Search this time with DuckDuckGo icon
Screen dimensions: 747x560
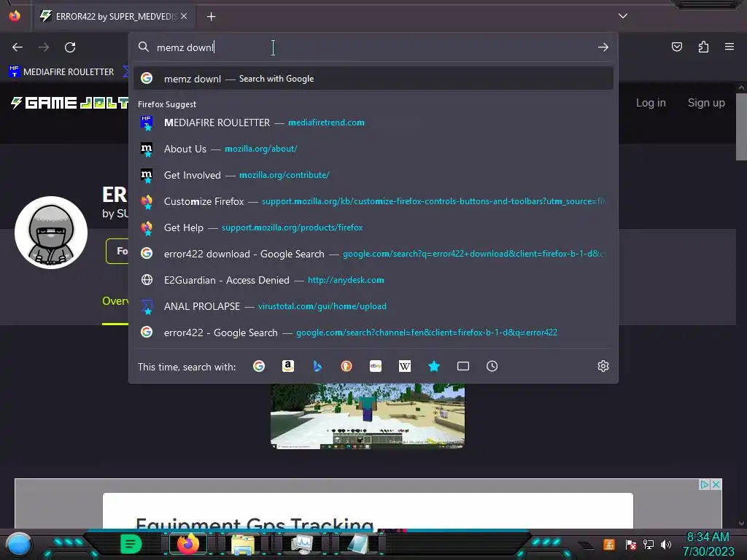click(347, 366)
